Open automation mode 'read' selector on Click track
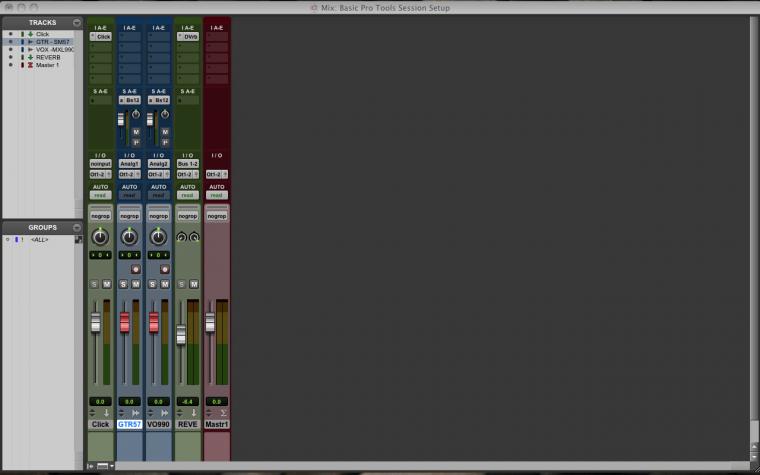Screen dimensions: 760x475 pos(100,195)
